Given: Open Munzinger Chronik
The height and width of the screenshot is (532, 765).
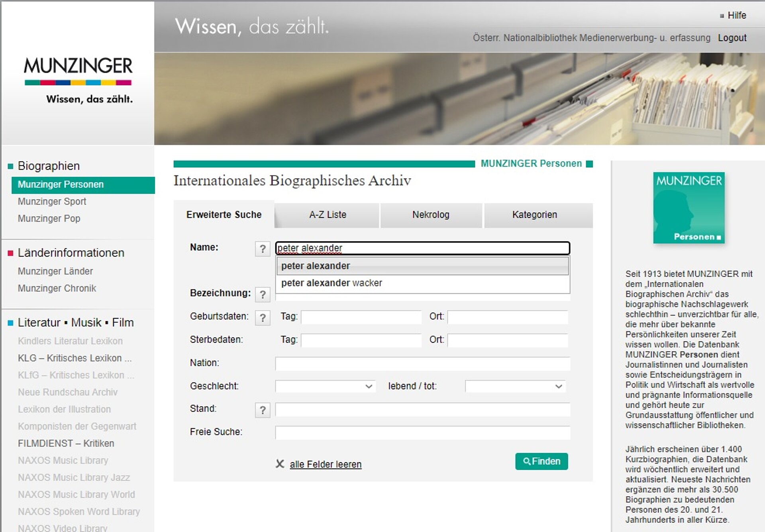Looking at the screenshot, I should point(57,288).
